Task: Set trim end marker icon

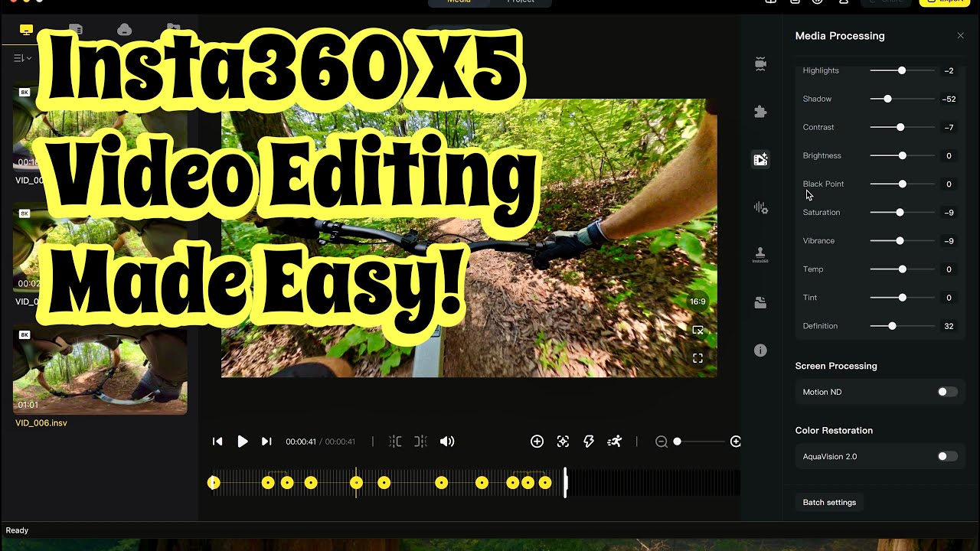Action: click(420, 442)
